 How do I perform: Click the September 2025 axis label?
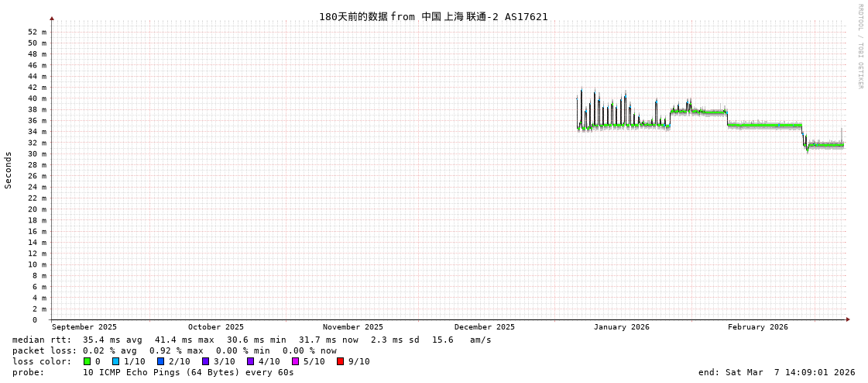coord(84,327)
